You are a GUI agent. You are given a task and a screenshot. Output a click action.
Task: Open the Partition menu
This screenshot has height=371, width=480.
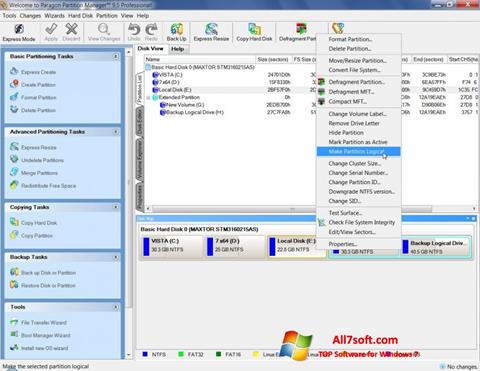pos(107,16)
